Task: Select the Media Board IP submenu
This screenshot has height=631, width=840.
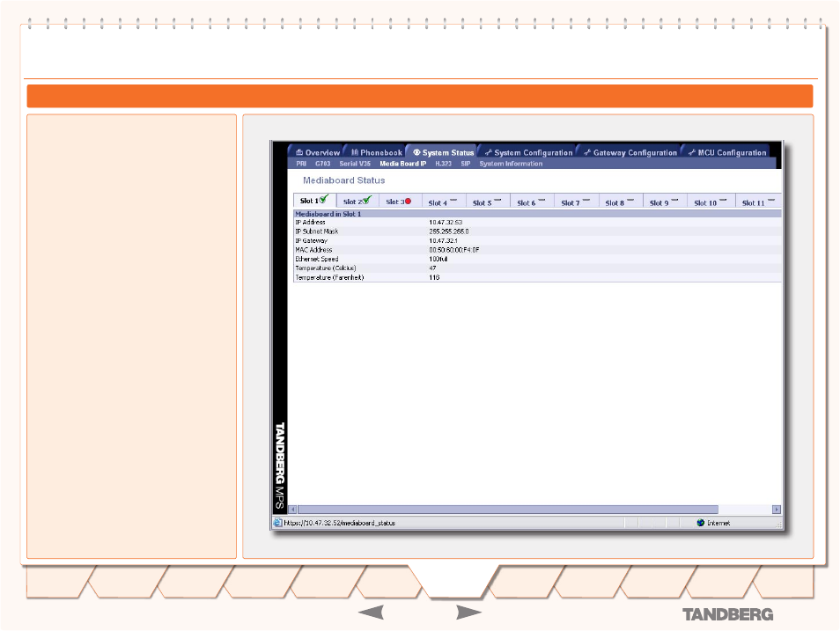Action: click(x=403, y=164)
